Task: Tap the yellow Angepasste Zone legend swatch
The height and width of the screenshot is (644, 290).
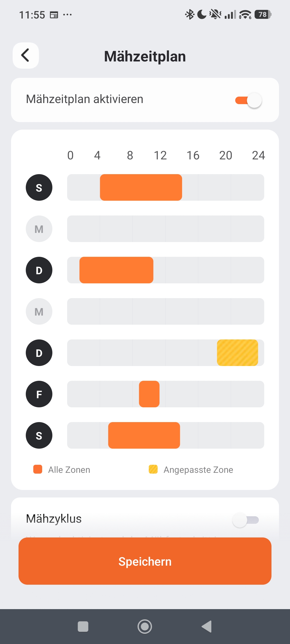Action: (153, 469)
